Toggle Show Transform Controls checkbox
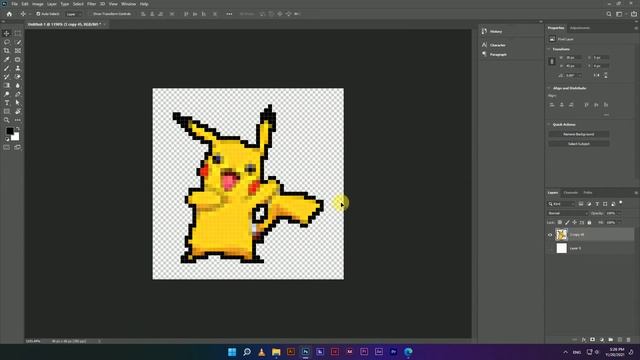The image size is (640, 360). point(91,14)
